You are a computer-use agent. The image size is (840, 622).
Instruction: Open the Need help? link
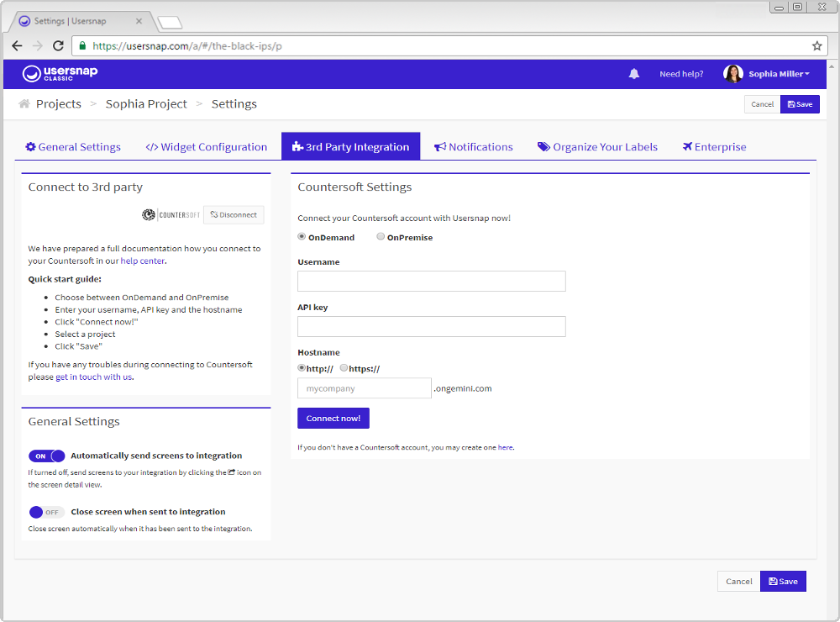click(681, 74)
